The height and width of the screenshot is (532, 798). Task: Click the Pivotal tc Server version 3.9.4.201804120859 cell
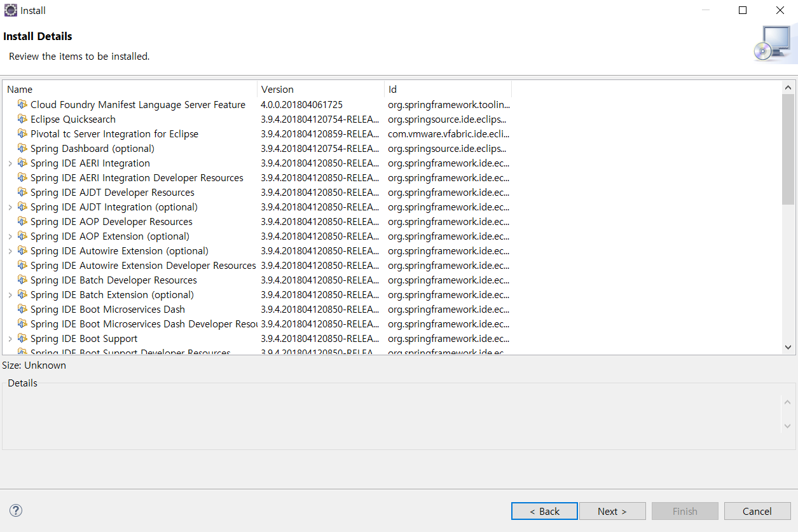[320, 133]
